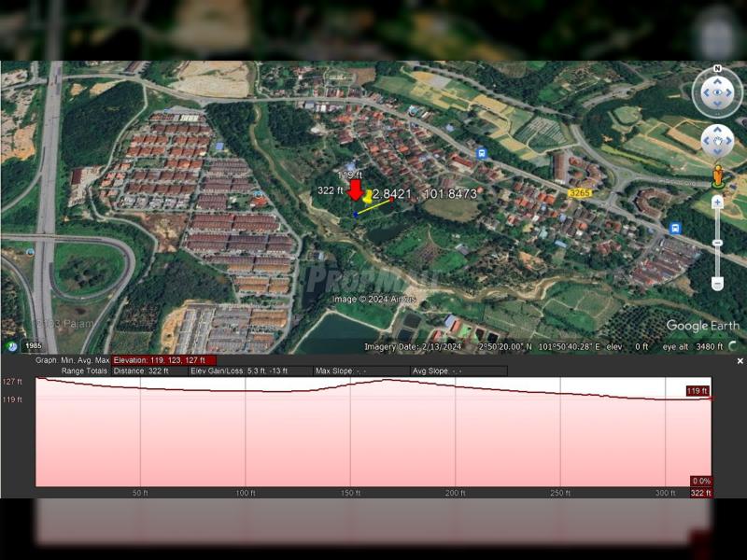This screenshot has height=560, width=747.
Task: Click the 3265 road label
Action: coord(579,193)
